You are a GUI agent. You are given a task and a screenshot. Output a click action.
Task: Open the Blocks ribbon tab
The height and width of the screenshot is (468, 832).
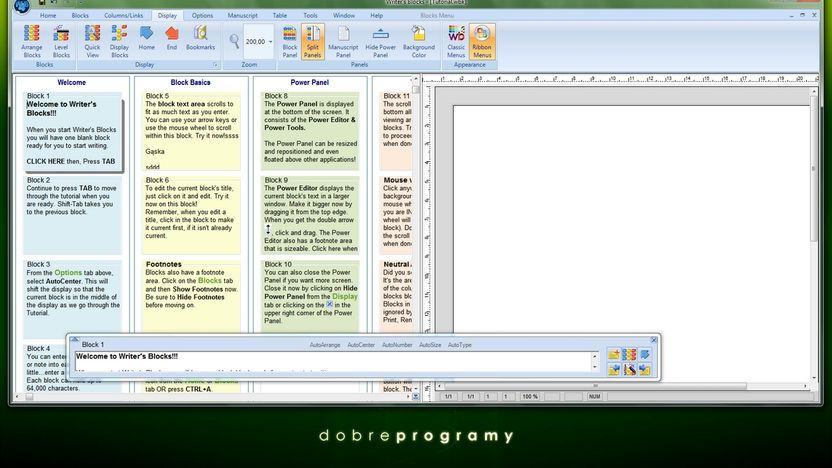coord(80,16)
